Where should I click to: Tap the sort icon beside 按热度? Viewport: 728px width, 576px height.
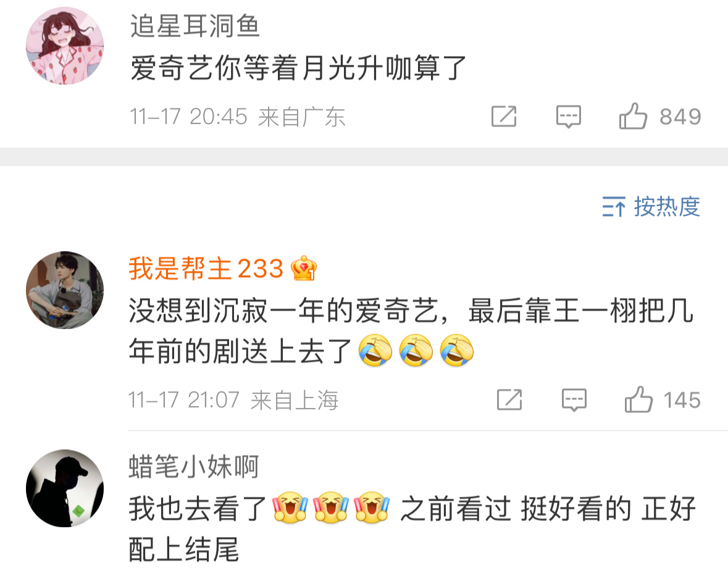(x=614, y=207)
